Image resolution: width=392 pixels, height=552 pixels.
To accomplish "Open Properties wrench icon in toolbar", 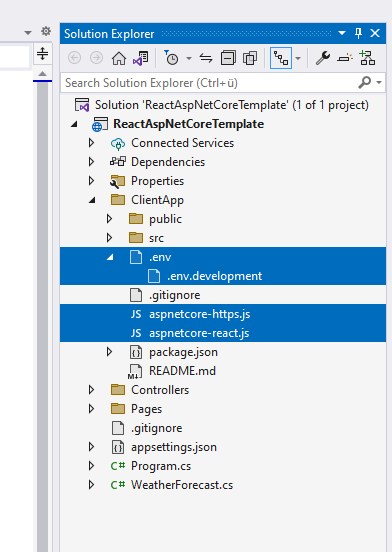I will tap(323, 58).
